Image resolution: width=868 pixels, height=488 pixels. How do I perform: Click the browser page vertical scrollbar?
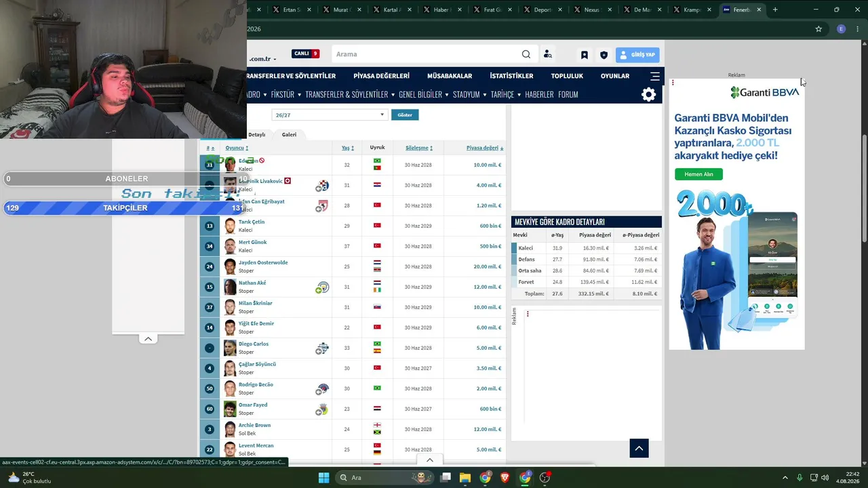click(x=864, y=188)
